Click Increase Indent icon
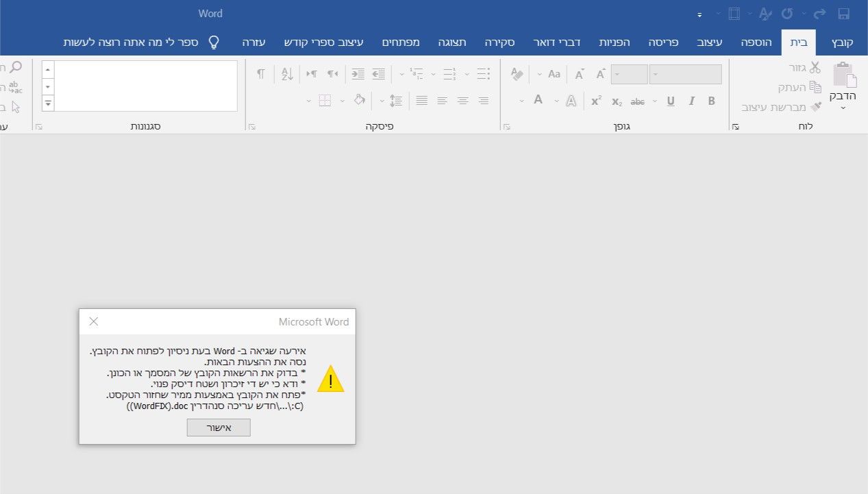 point(358,74)
